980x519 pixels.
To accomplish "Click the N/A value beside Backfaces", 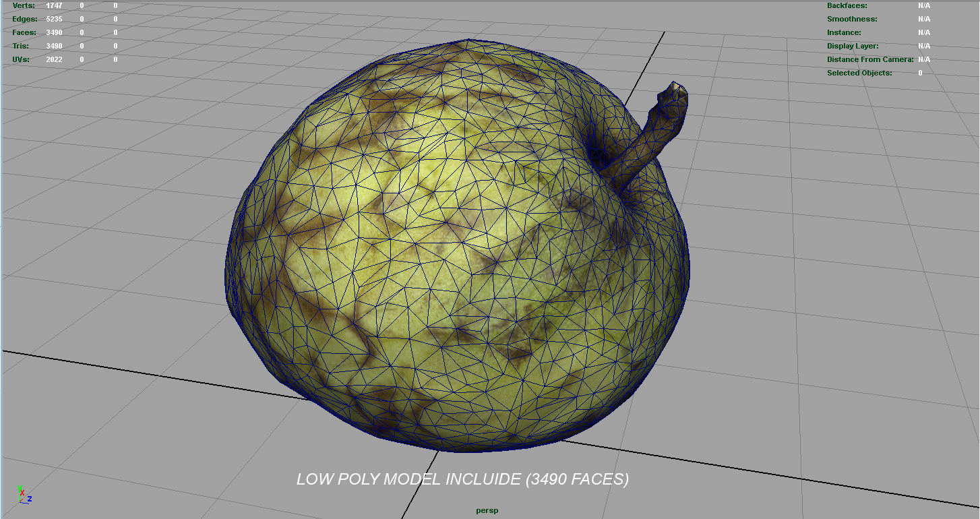I will (x=924, y=5).
